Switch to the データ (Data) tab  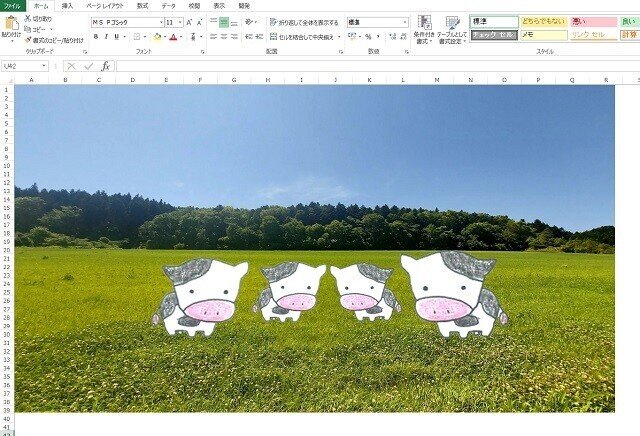pos(168,6)
